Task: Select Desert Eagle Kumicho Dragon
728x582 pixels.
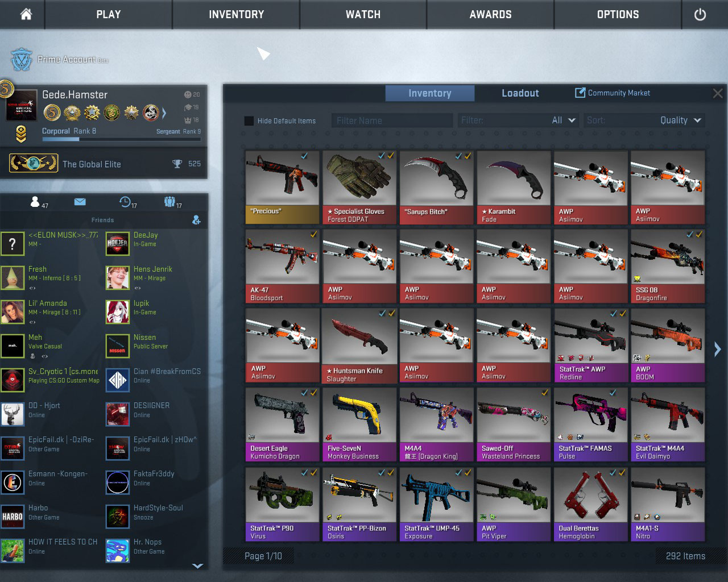Action: click(283, 424)
